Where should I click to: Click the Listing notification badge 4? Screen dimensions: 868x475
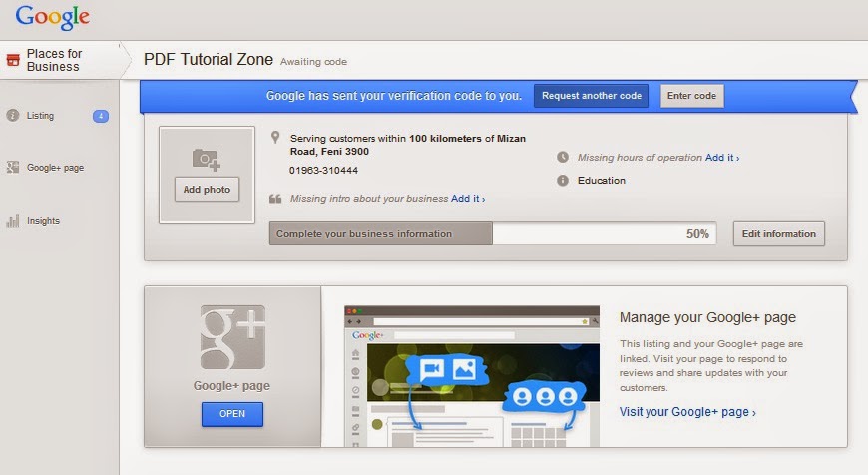point(101,116)
